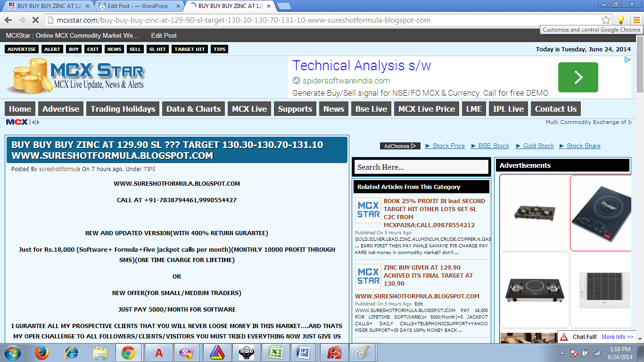644x362 pixels.
Task: Click the Edit Post admin bar link
Action: tap(164, 35)
